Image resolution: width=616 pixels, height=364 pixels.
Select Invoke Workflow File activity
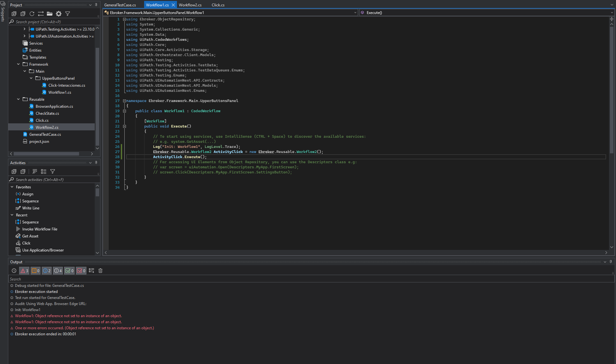(40, 229)
